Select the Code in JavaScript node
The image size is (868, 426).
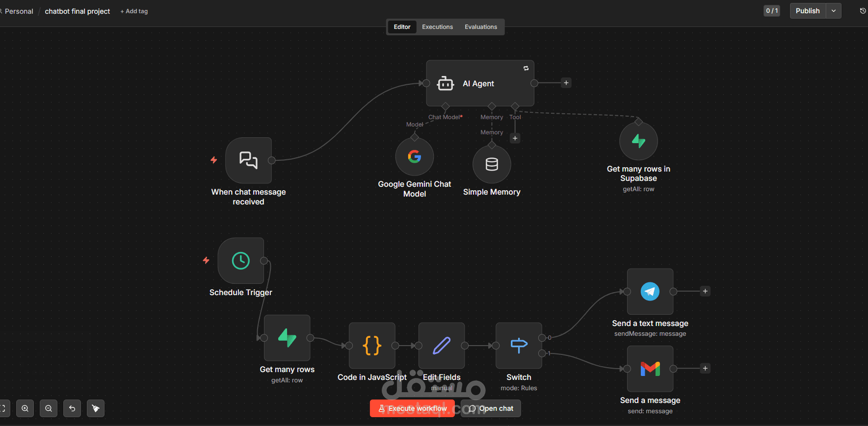tap(372, 346)
